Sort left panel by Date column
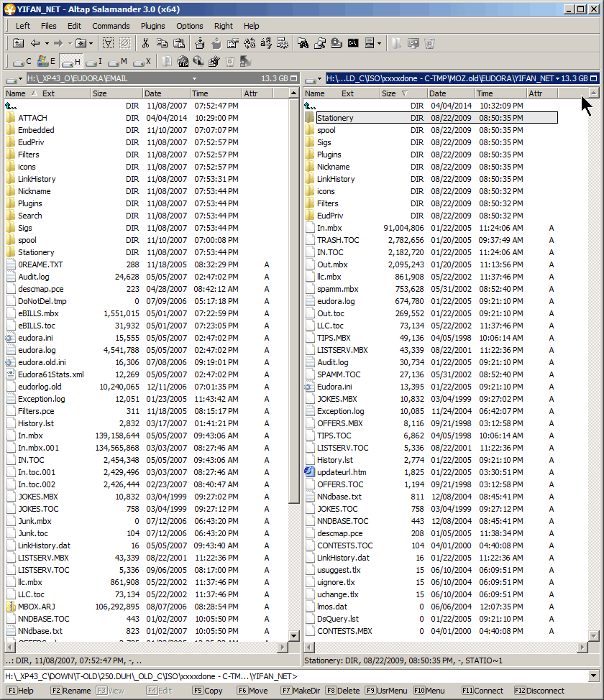604x700 pixels. click(x=166, y=93)
